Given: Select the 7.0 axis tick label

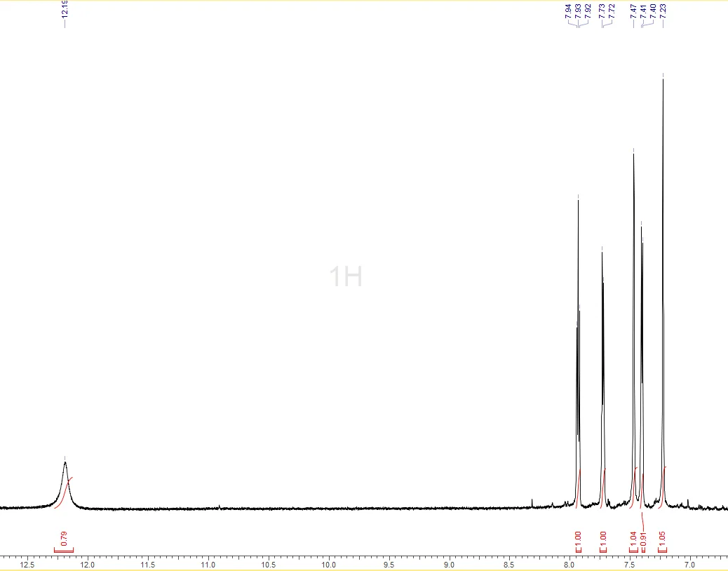Looking at the screenshot, I should [689, 565].
